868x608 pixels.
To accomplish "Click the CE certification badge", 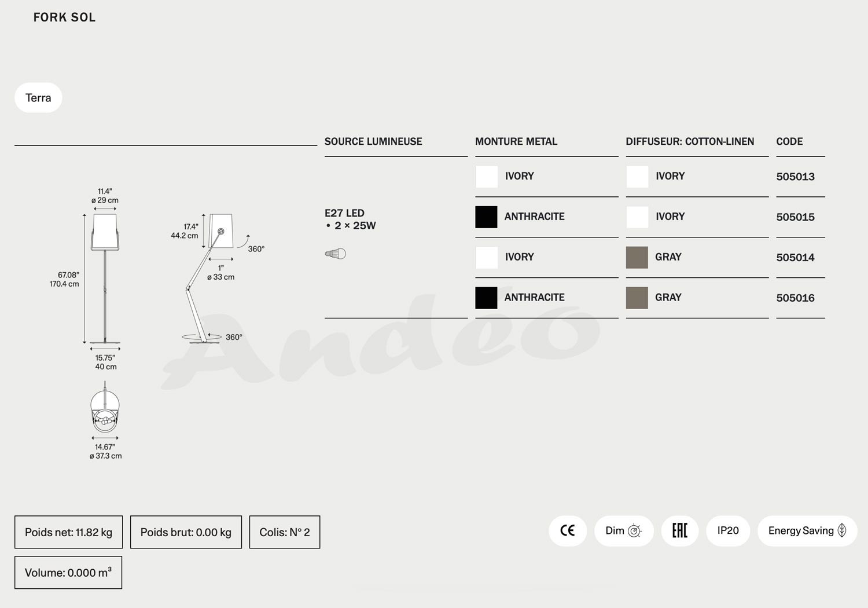I will pyautogui.click(x=568, y=531).
